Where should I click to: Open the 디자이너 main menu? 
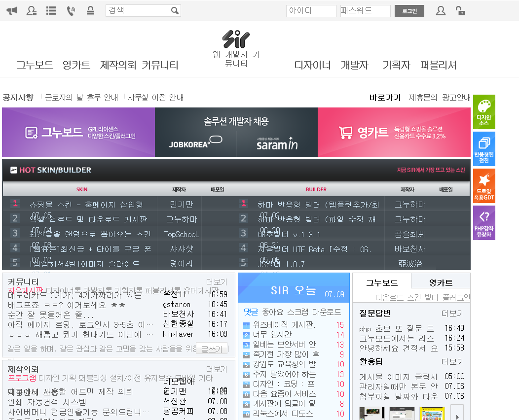(312, 65)
